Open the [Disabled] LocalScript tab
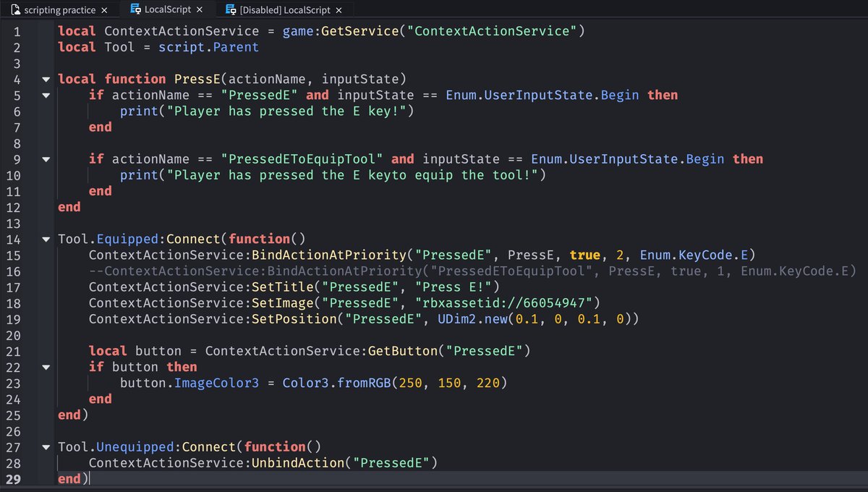Screen dimensions: 868x492 tap(285, 10)
